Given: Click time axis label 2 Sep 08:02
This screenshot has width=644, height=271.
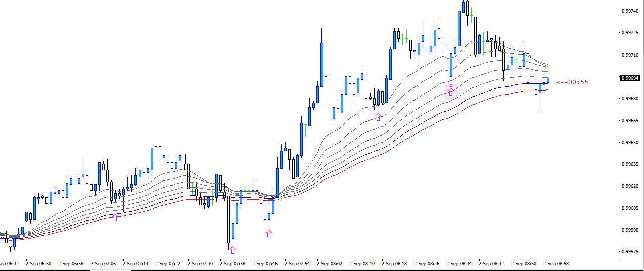Looking at the screenshot, I should [330, 264].
